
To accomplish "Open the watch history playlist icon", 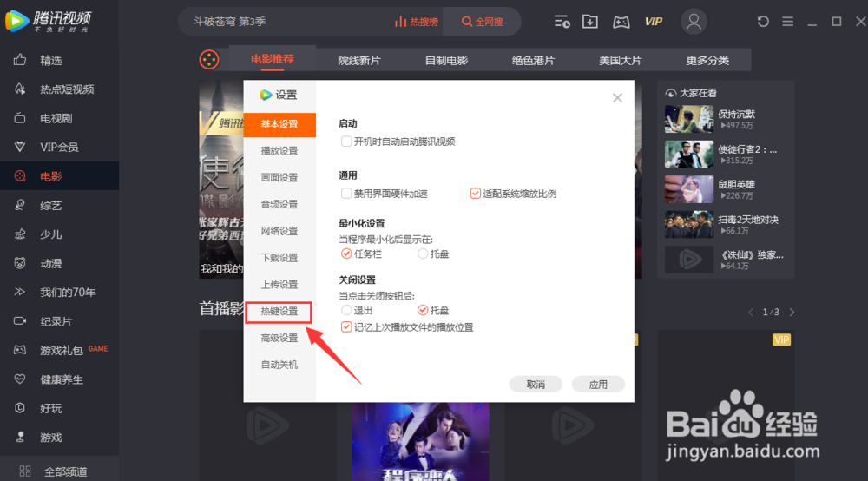I will pyautogui.click(x=562, y=22).
